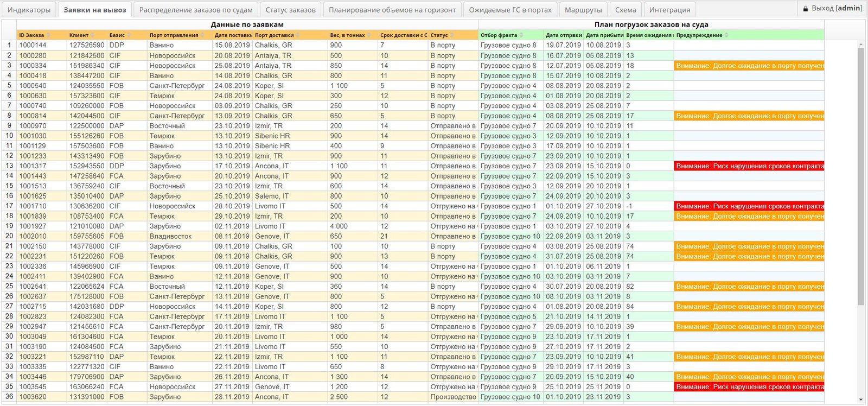Click the Дата отпрвки column header
Image resolution: width=868 pixels, height=406 pixels.
564,35
